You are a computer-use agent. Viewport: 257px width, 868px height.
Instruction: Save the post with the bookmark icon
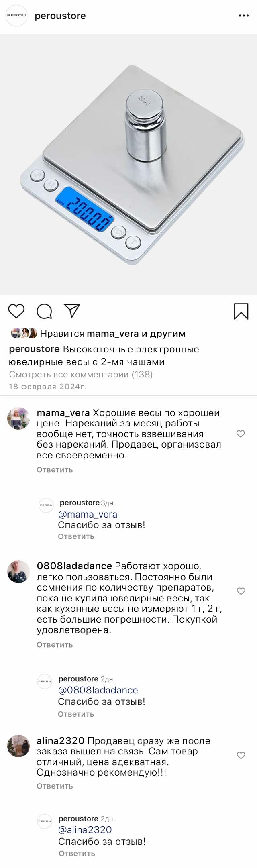coord(241,311)
